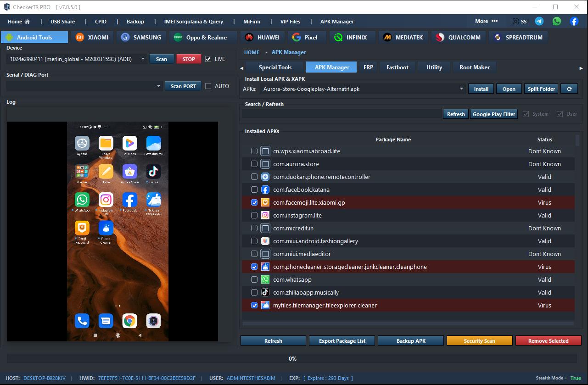Image resolution: width=588 pixels, height=385 pixels.
Task: Check the com.whatsapp package checkbox
Action: 254,279
